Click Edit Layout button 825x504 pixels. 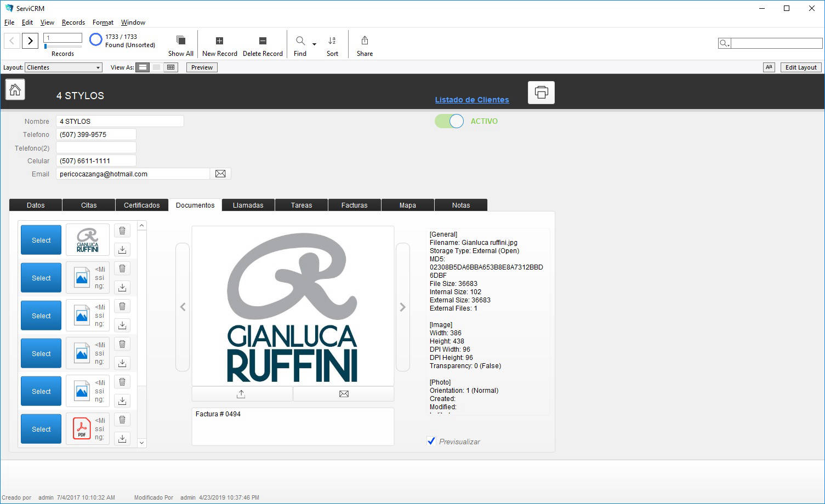(x=801, y=67)
